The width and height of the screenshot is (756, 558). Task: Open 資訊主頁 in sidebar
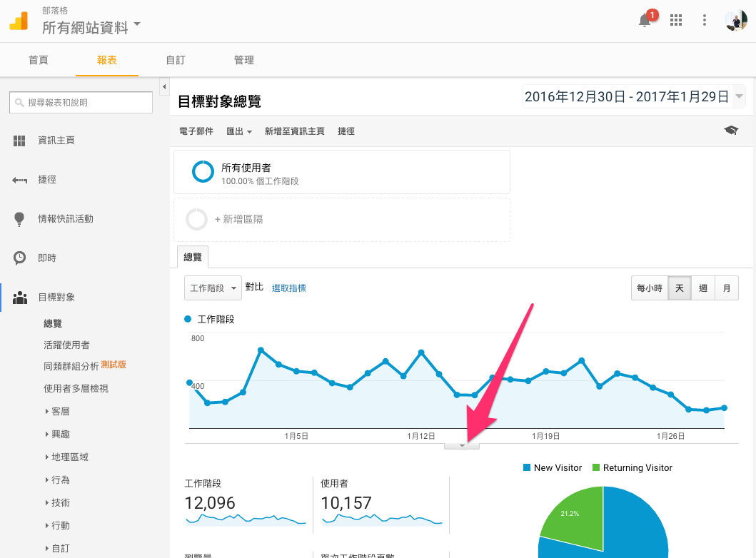(56, 141)
